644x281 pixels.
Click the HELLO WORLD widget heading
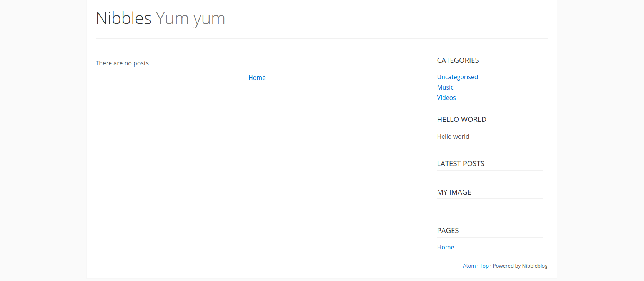point(461,120)
